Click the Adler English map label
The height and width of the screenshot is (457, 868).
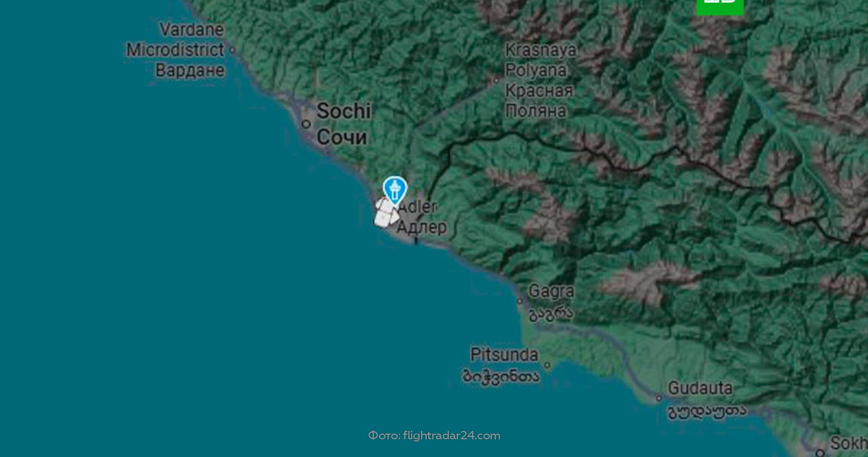tap(418, 207)
